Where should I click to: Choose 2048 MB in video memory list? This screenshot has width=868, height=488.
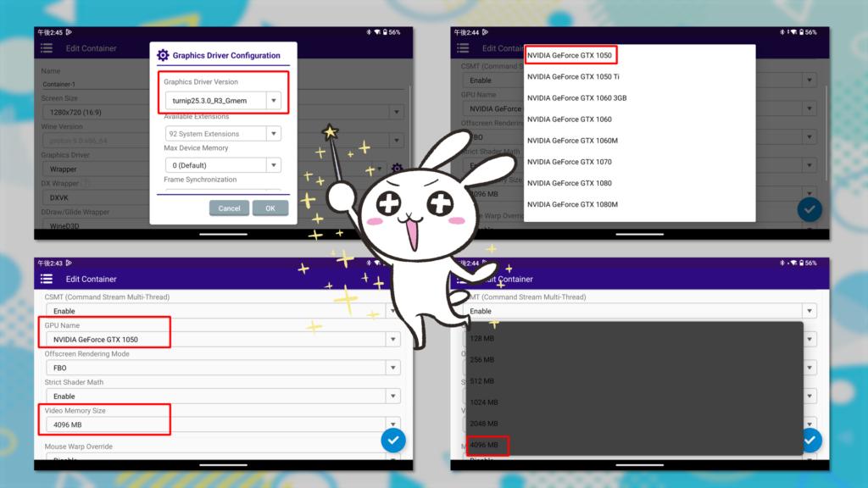click(x=634, y=424)
